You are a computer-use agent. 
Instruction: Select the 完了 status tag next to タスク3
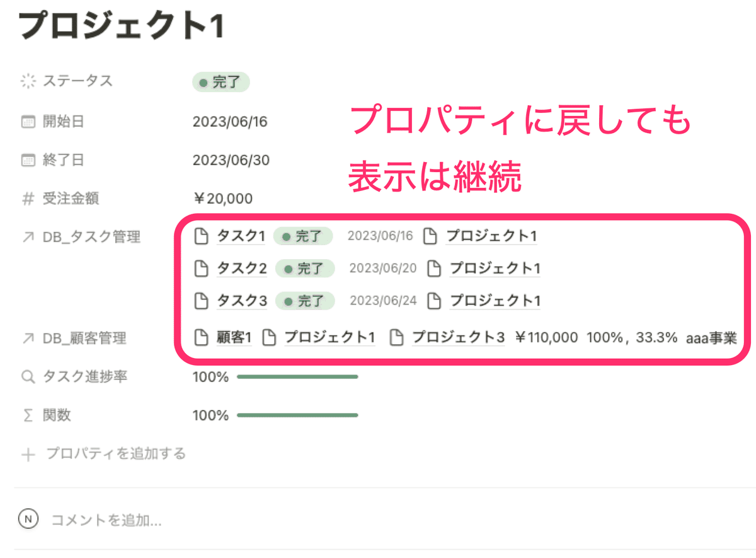305,300
